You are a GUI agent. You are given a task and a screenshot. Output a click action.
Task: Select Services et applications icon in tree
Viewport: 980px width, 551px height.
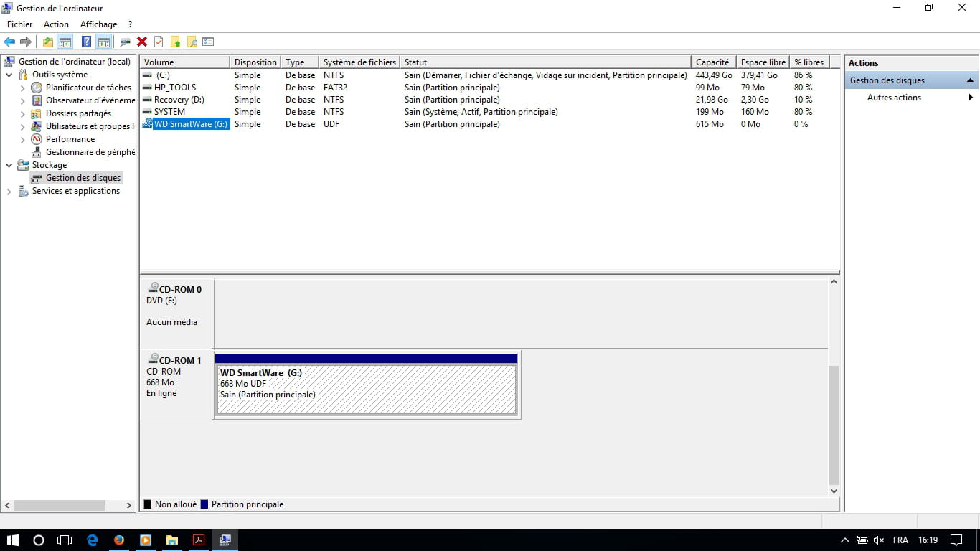pos(23,191)
